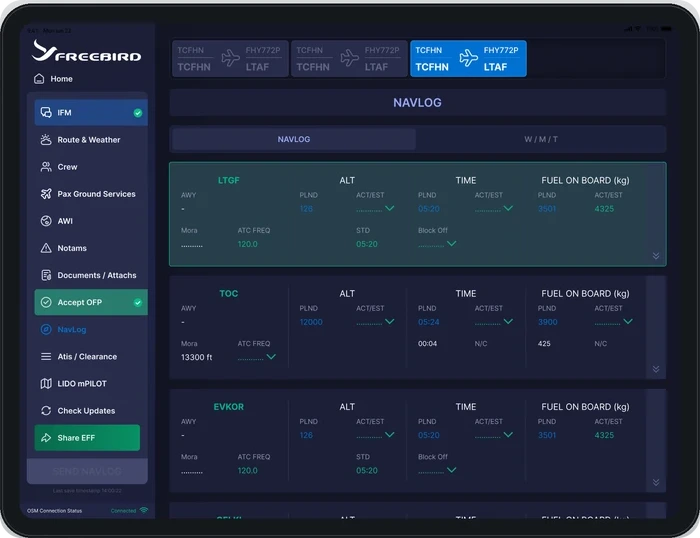Click LTGF ATC FREQ value 120.0
This screenshot has width=700, height=538.
247,244
